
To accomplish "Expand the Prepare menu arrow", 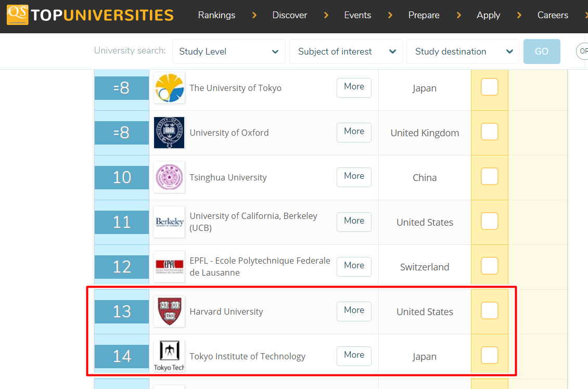I will pos(458,15).
